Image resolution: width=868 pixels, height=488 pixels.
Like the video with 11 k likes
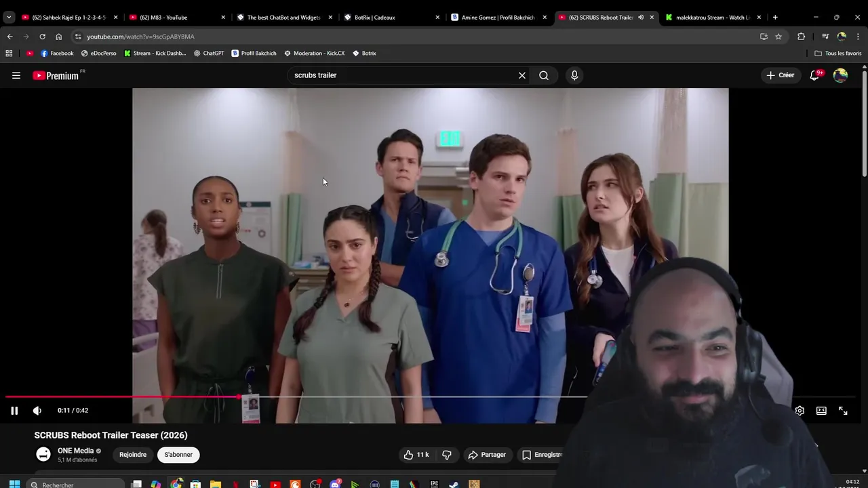point(416,455)
